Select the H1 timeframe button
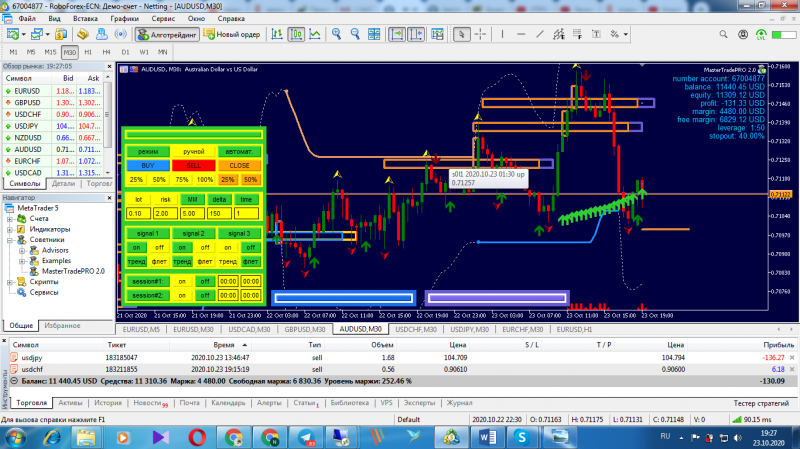The height and width of the screenshot is (449, 800). tap(88, 52)
